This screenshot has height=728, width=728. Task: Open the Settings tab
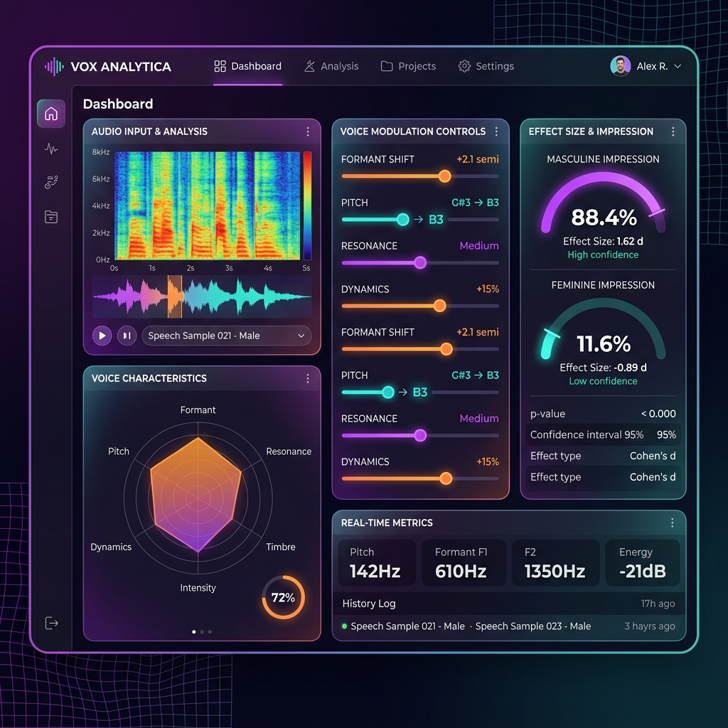pos(486,66)
